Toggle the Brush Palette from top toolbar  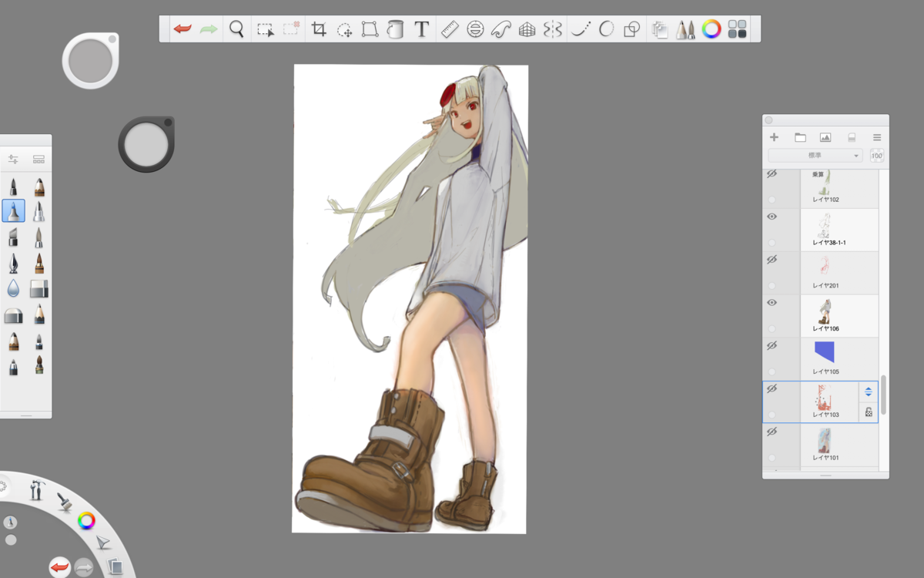click(685, 29)
